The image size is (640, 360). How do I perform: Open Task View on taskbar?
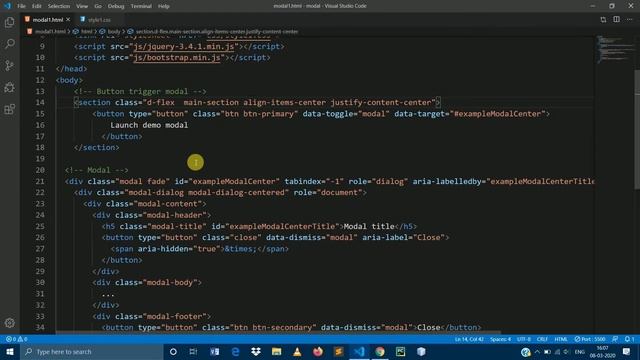tap(193, 351)
